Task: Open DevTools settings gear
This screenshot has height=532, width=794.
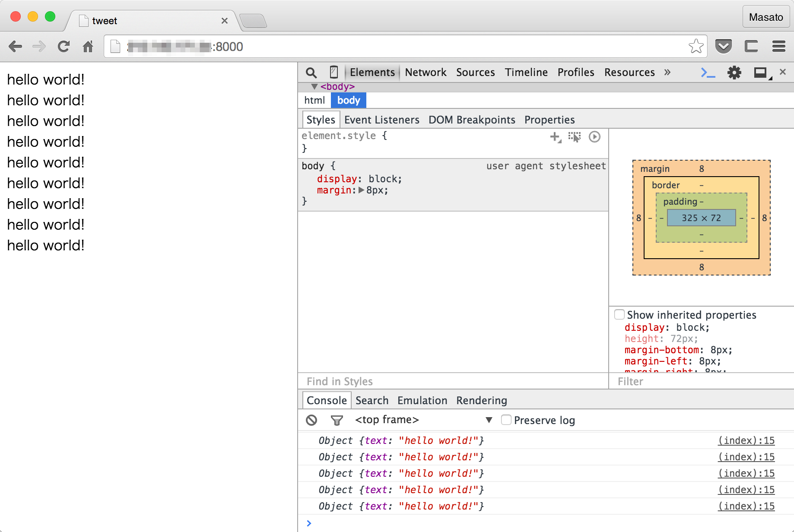Action: point(734,73)
